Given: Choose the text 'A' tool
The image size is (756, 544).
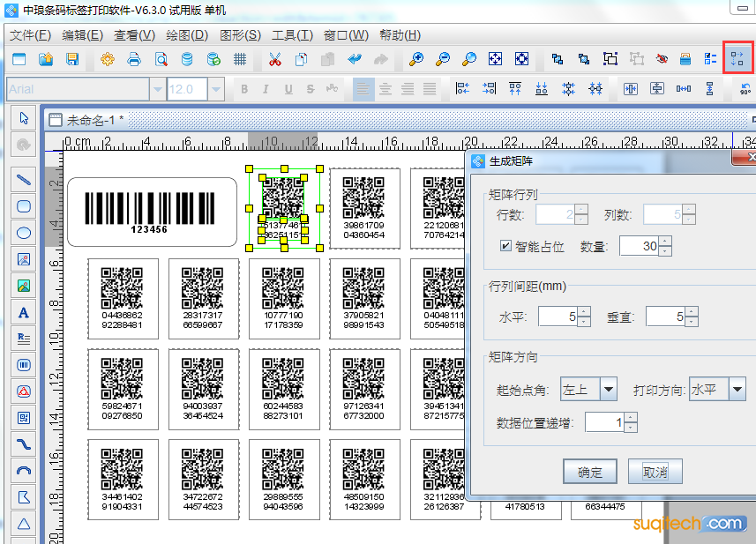Looking at the screenshot, I should 24,312.
